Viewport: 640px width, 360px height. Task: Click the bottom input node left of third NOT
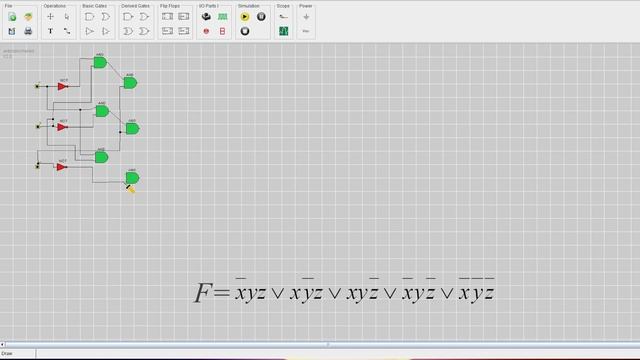pos(38,166)
